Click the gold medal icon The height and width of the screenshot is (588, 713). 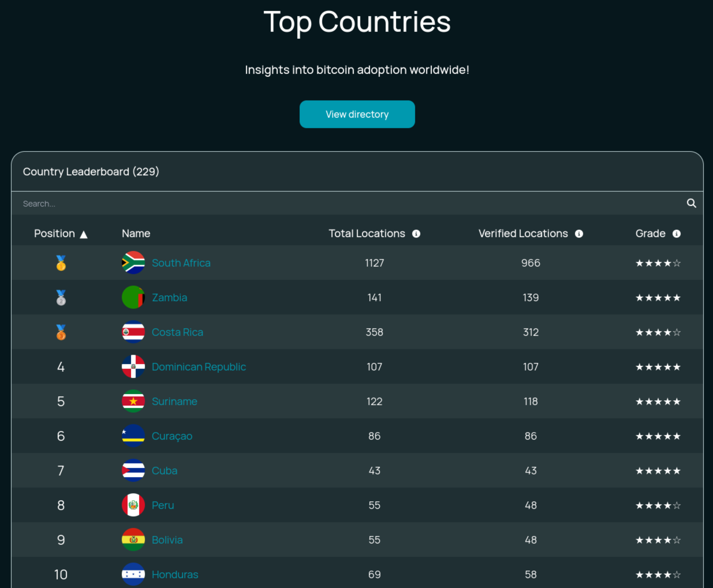coord(61,263)
